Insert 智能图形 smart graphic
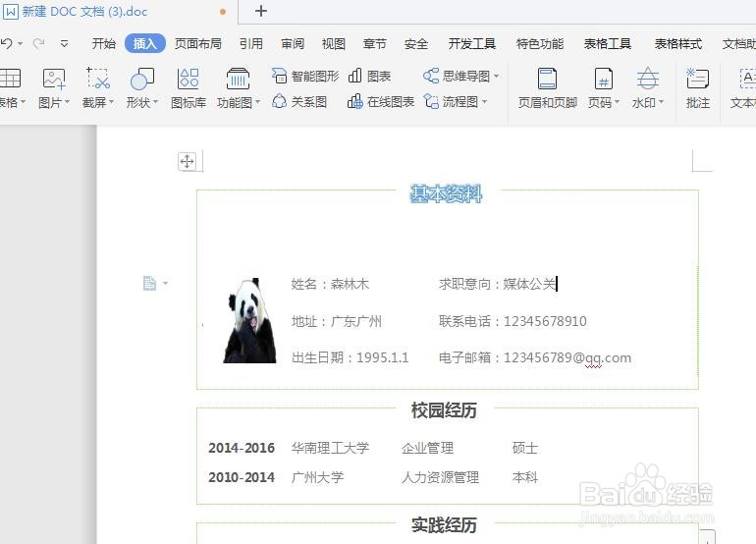Viewport: 756px width, 544px height. (304, 77)
